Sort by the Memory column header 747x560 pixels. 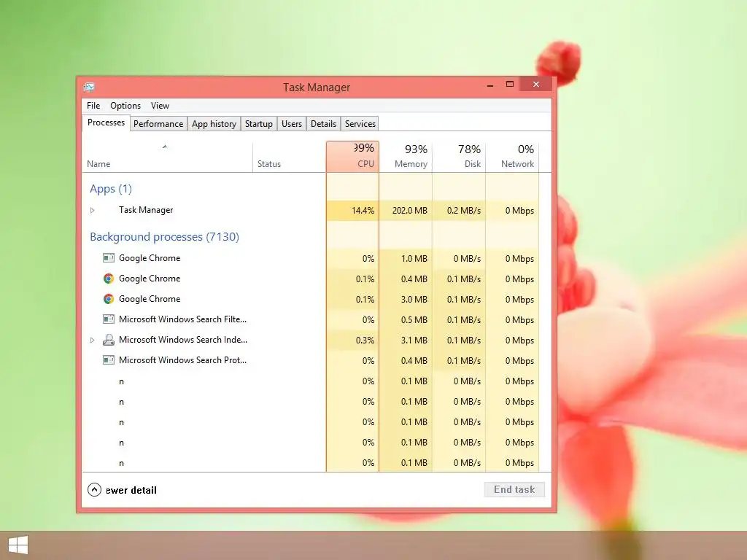pyautogui.click(x=406, y=157)
